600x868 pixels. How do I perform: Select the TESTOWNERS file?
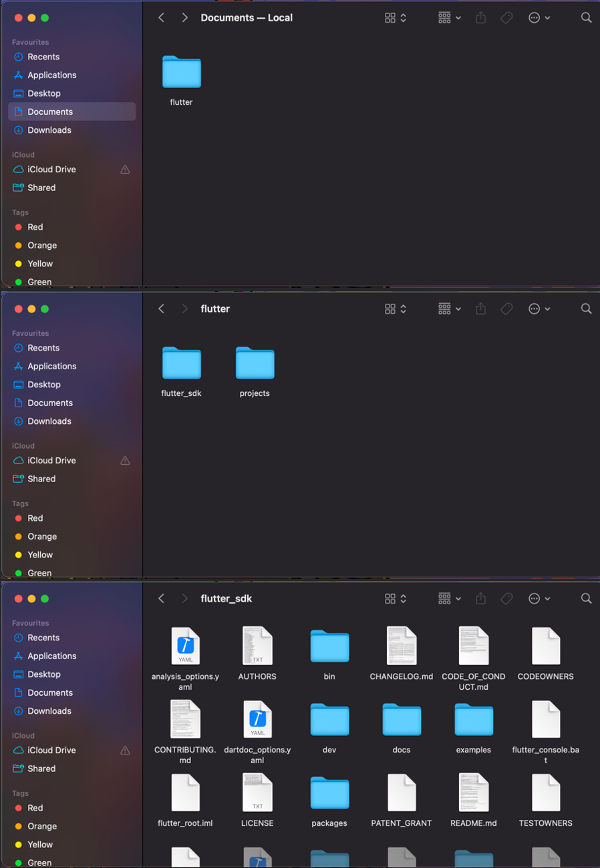(x=546, y=793)
